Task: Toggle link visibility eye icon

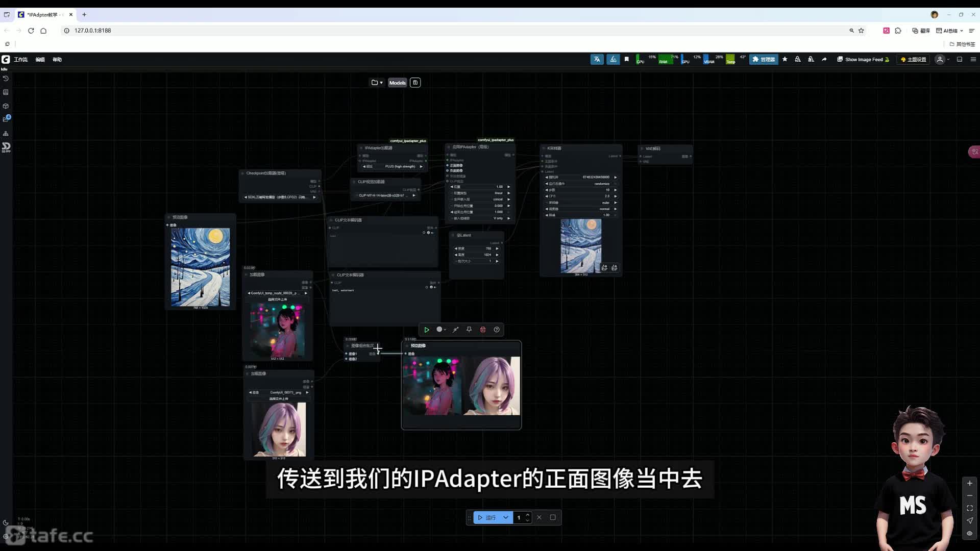Action: click(970, 533)
